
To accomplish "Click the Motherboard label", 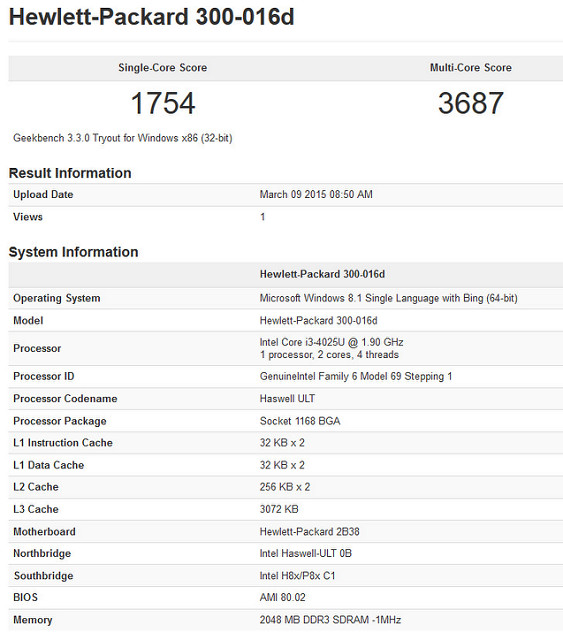I will (x=45, y=532).
